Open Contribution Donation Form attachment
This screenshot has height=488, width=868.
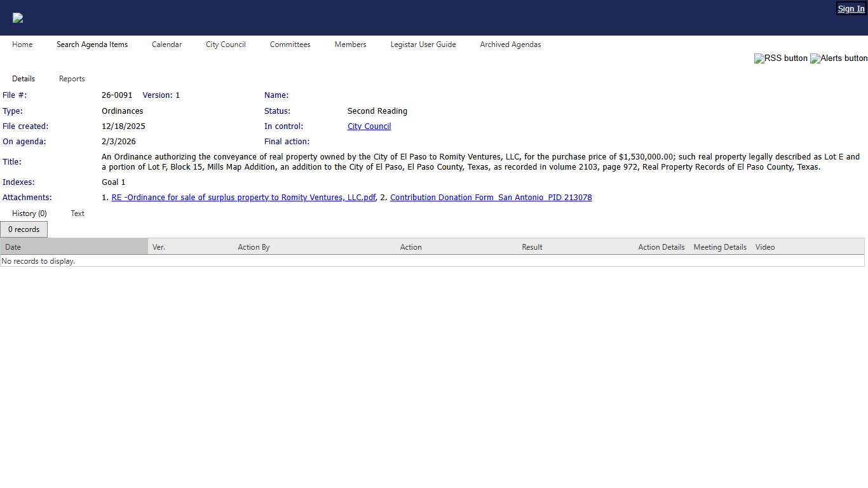(491, 198)
